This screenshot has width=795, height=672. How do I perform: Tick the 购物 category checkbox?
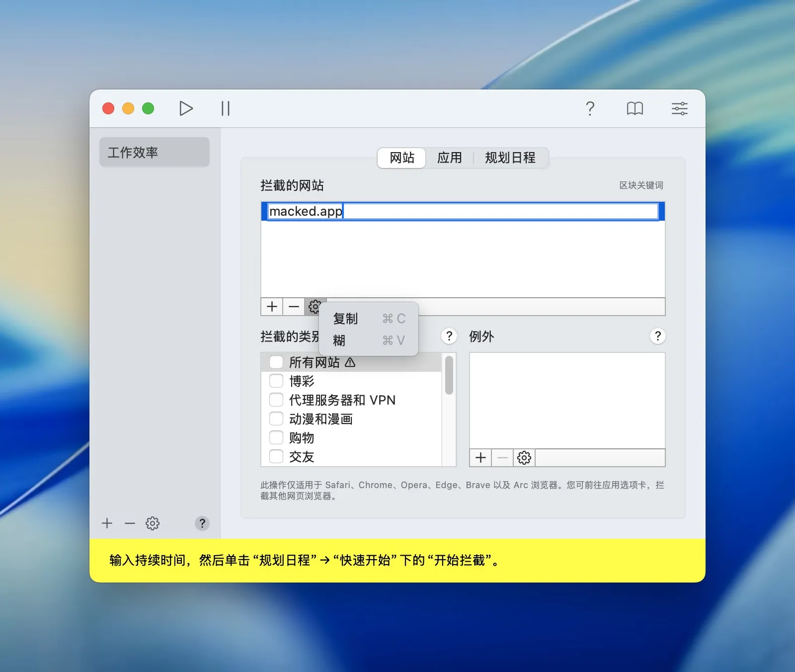pos(276,438)
